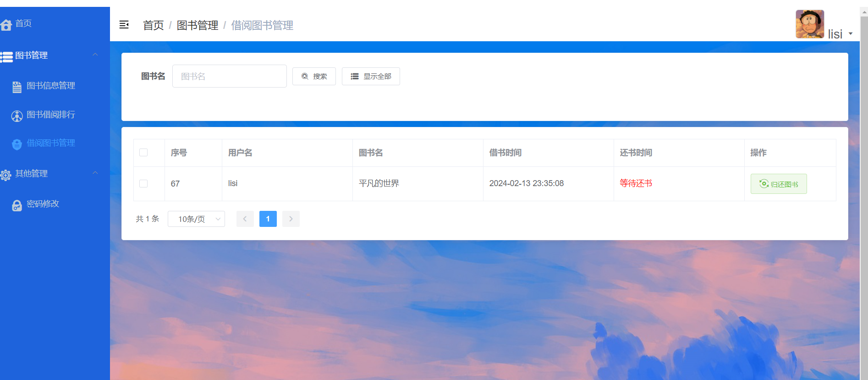Click the 还书时间 column header
868x380 pixels.
coord(636,153)
